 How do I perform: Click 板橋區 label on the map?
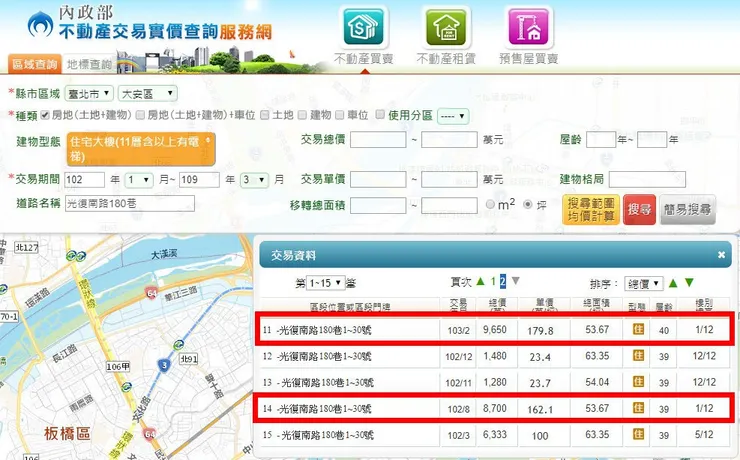pos(67,434)
